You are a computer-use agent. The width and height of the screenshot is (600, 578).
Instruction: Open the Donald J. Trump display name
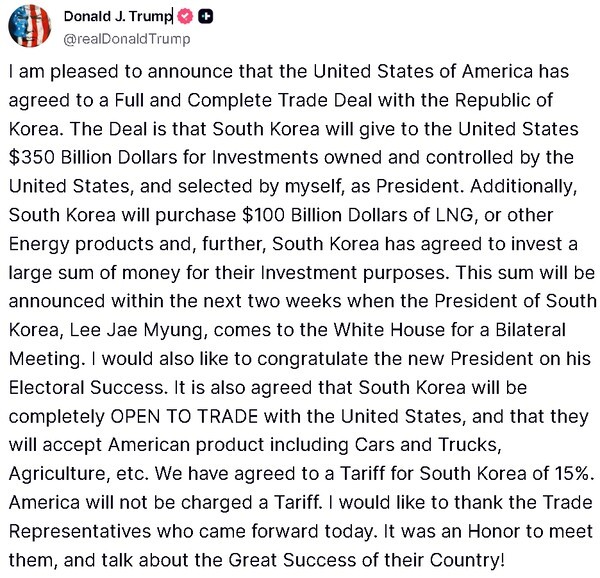117,17
